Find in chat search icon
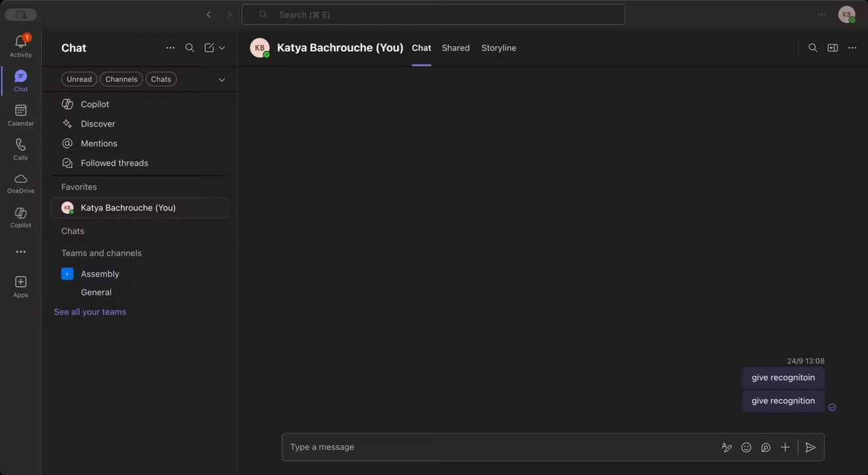The width and height of the screenshot is (868, 475). (813, 48)
